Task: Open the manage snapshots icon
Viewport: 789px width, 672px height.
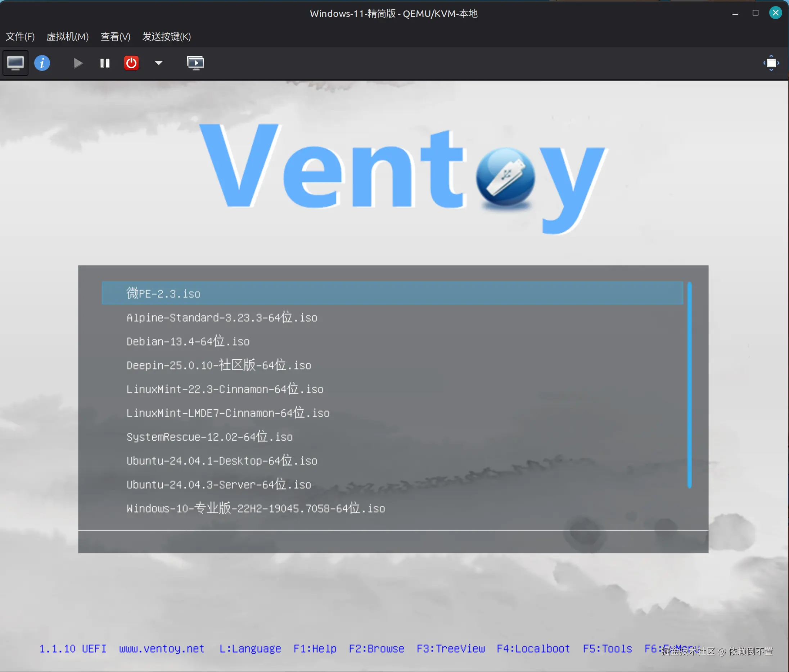Action: [195, 63]
